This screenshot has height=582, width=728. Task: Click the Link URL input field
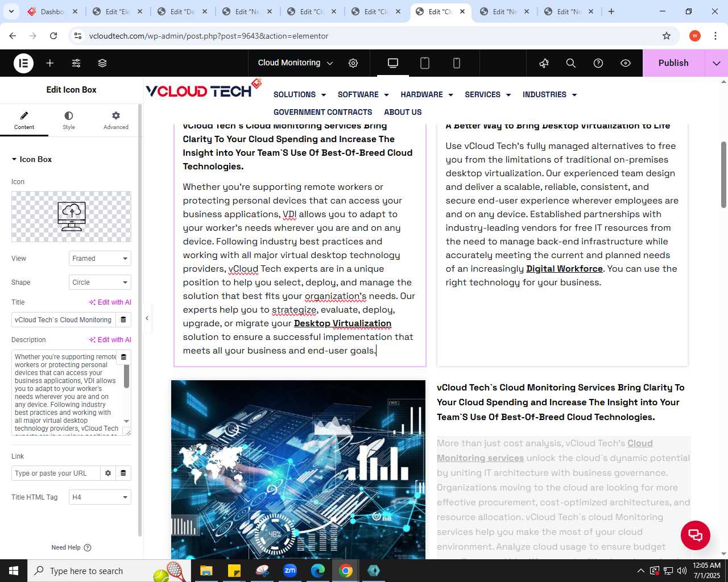56,473
